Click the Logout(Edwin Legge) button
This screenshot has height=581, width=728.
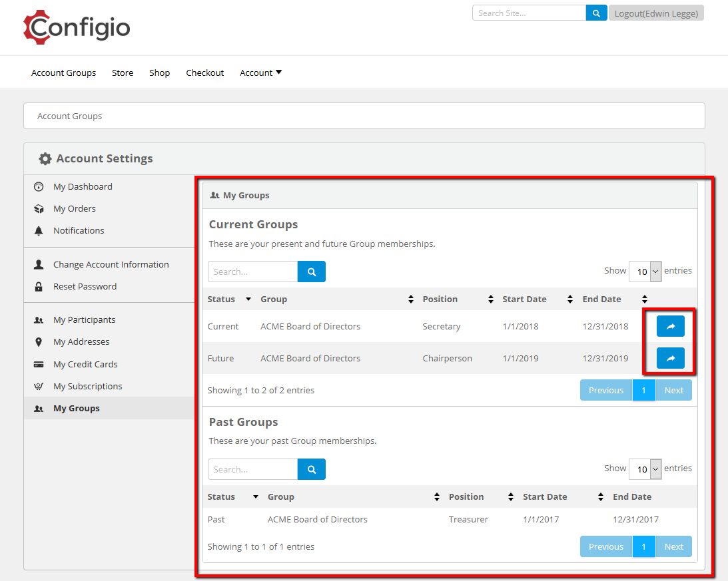656,13
